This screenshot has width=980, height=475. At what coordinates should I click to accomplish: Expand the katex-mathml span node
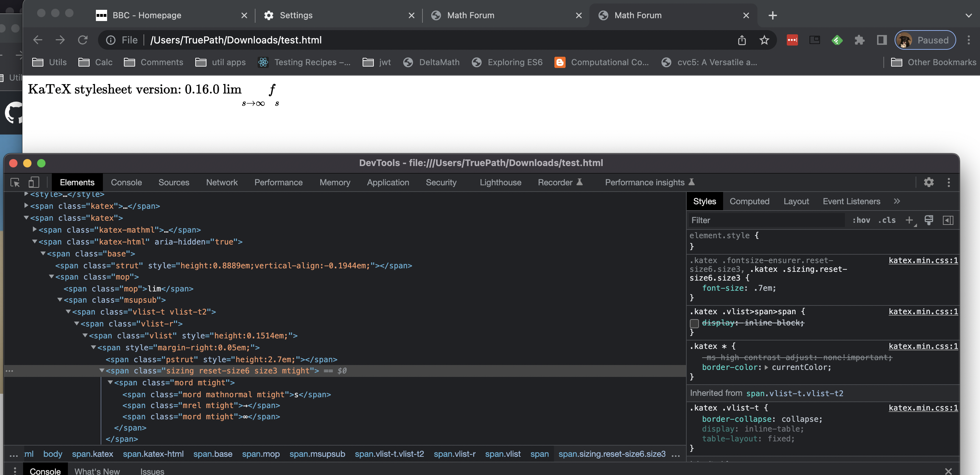point(35,230)
